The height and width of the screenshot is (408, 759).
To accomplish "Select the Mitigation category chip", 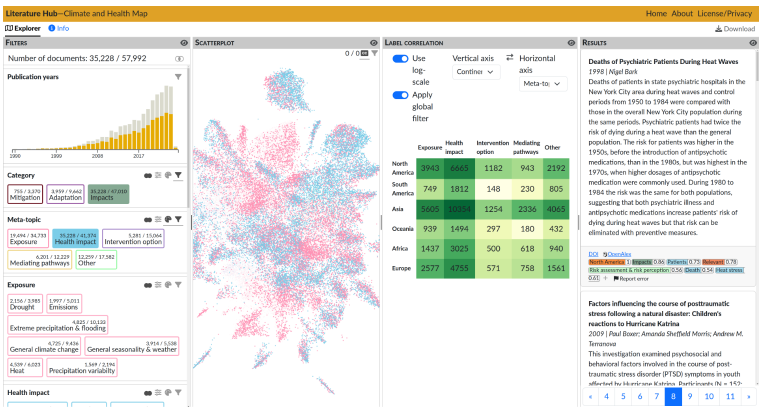I will click(x=26, y=195).
